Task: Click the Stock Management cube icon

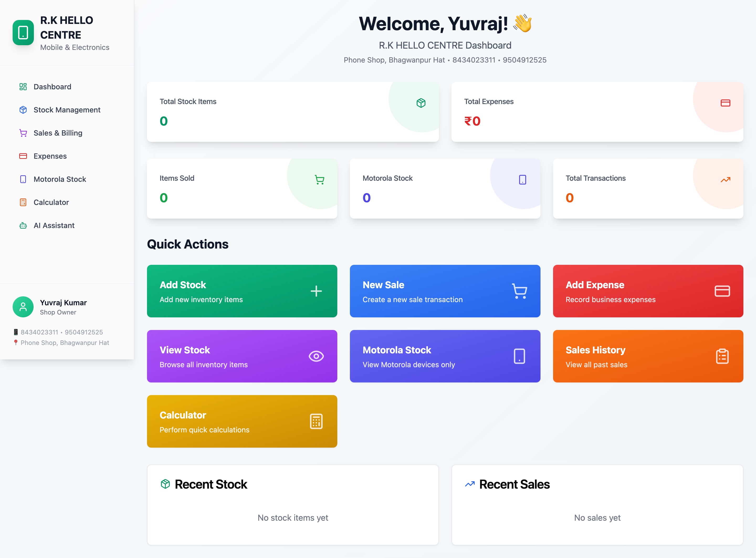Action: tap(23, 110)
